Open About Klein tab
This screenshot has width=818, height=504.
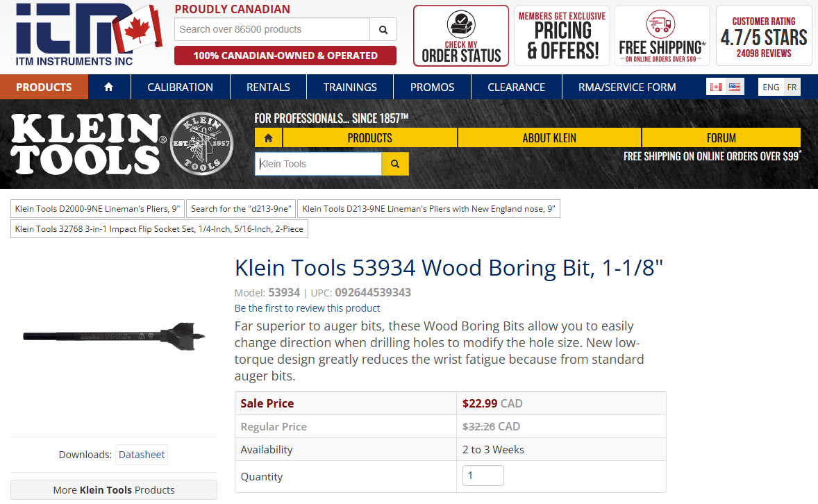pos(549,138)
